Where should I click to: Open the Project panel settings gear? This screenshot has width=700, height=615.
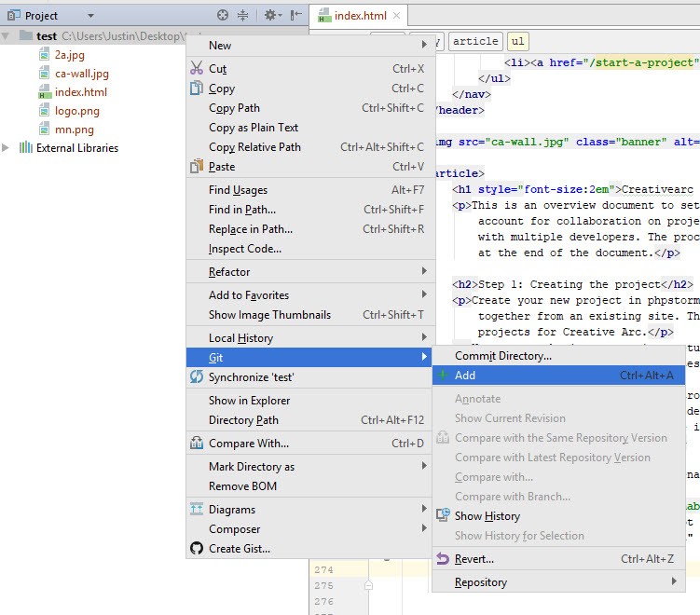269,16
